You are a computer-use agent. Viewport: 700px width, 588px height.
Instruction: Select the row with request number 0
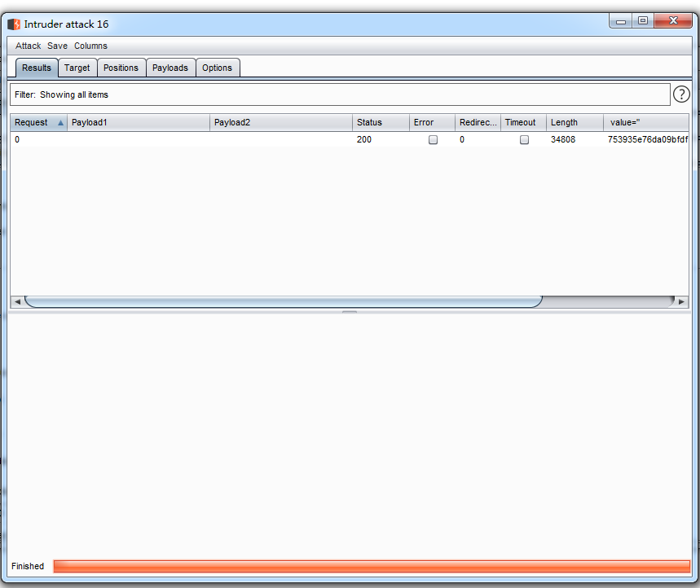coord(349,139)
